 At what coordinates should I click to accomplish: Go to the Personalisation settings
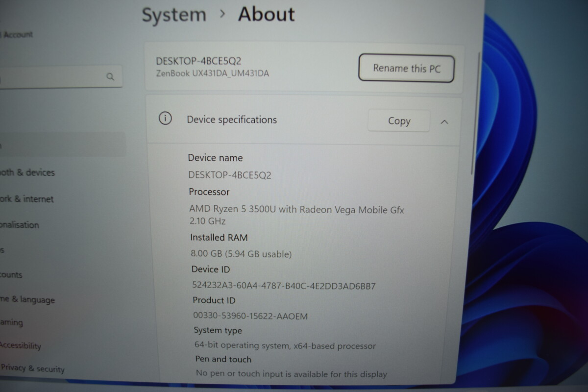tap(20, 225)
